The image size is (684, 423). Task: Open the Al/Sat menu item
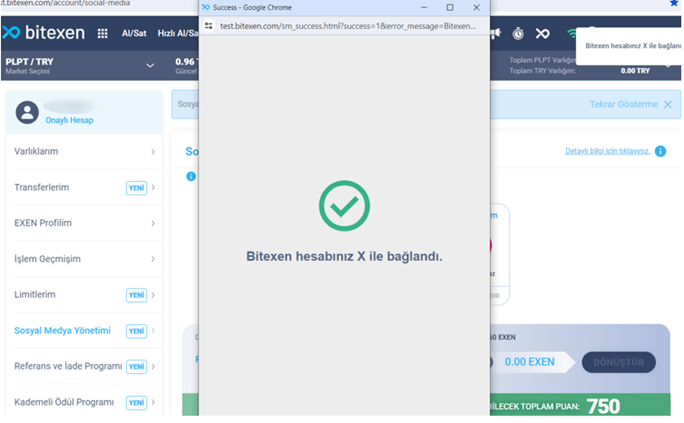pyautogui.click(x=134, y=34)
